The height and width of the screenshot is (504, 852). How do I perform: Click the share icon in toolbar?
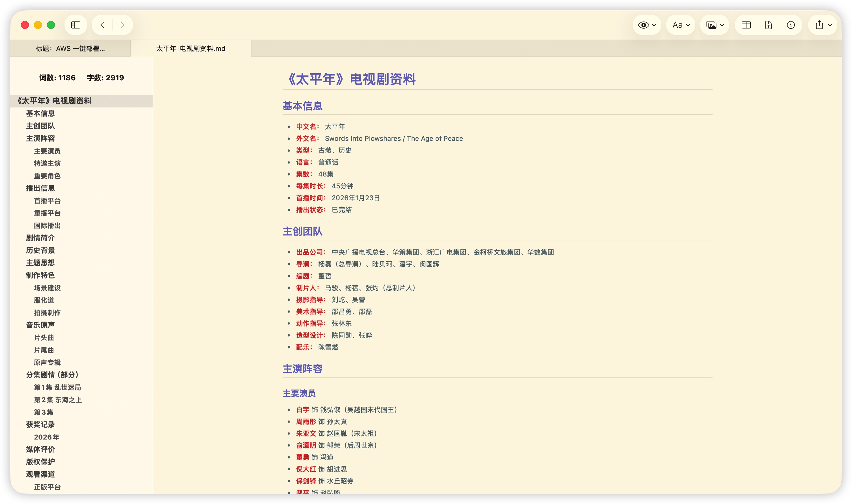819,25
